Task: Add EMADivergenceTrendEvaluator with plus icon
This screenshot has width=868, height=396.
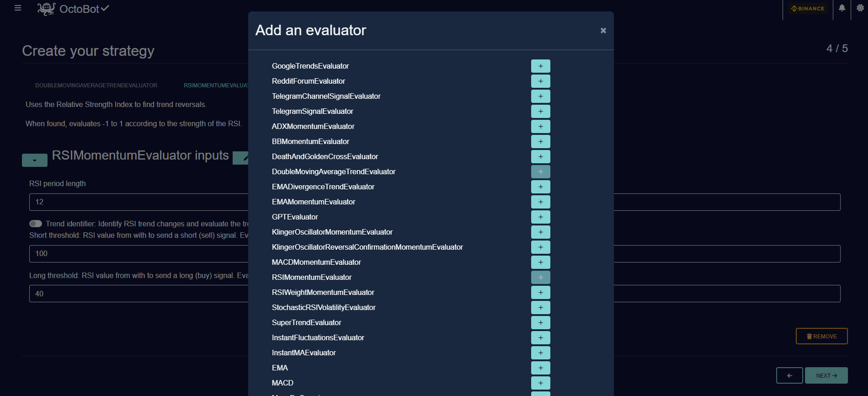Action: click(540, 187)
